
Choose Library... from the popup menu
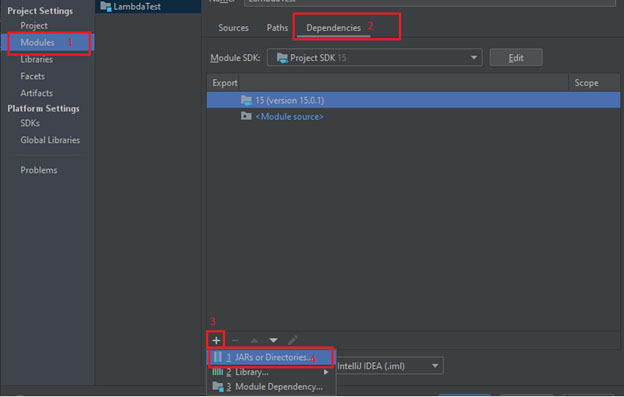[271, 372]
